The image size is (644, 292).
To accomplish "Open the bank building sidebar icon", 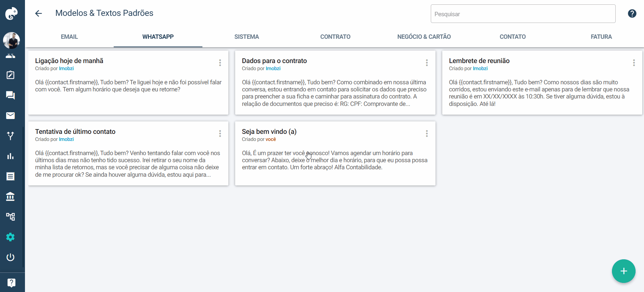I will 10,197.
